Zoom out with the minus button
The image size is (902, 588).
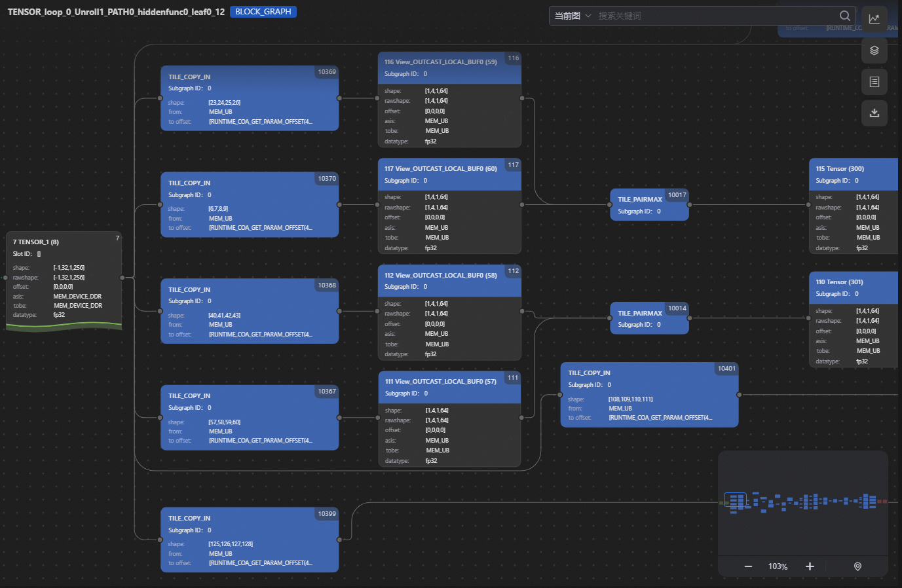[x=748, y=566]
